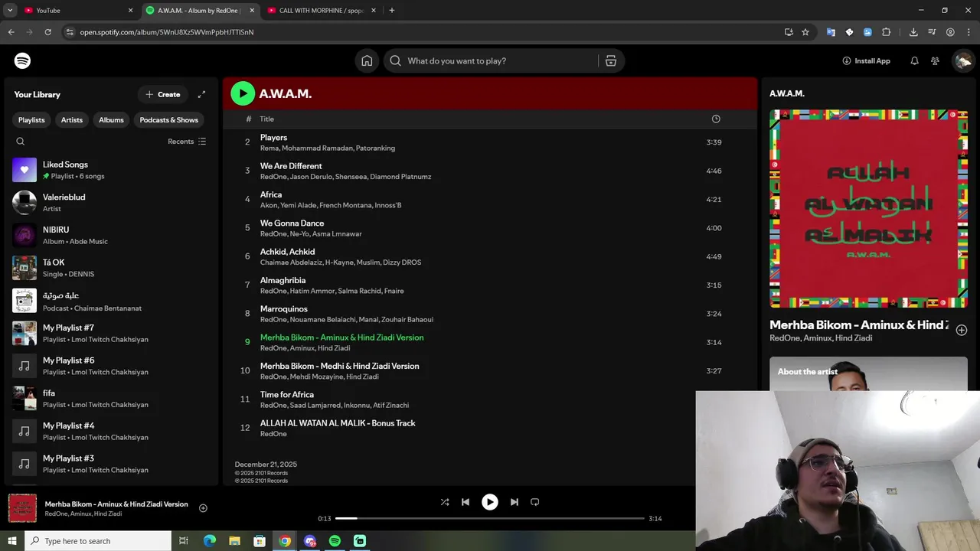Skip to next track
This screenshot has height=551, width=980.
click(x=514, y=502)
